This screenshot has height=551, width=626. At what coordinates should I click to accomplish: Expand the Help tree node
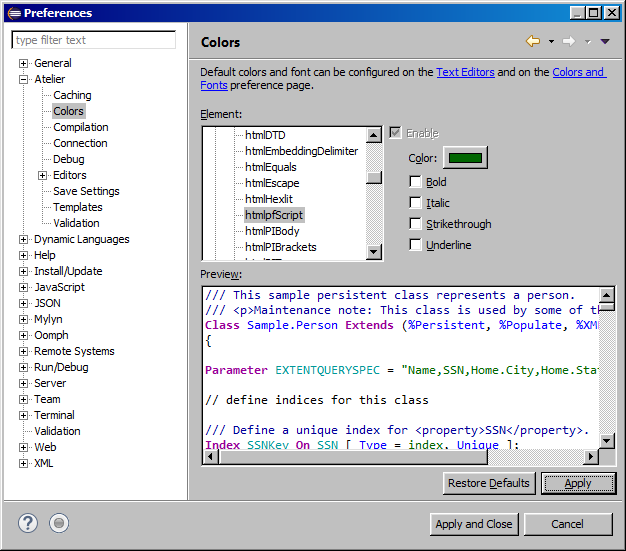click(x=24, y=255)
